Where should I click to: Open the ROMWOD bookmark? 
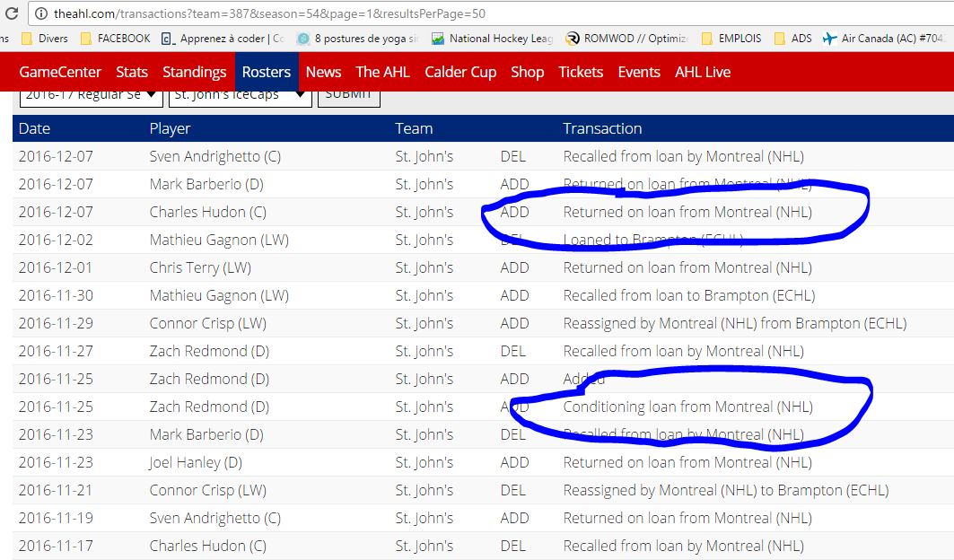626,39
